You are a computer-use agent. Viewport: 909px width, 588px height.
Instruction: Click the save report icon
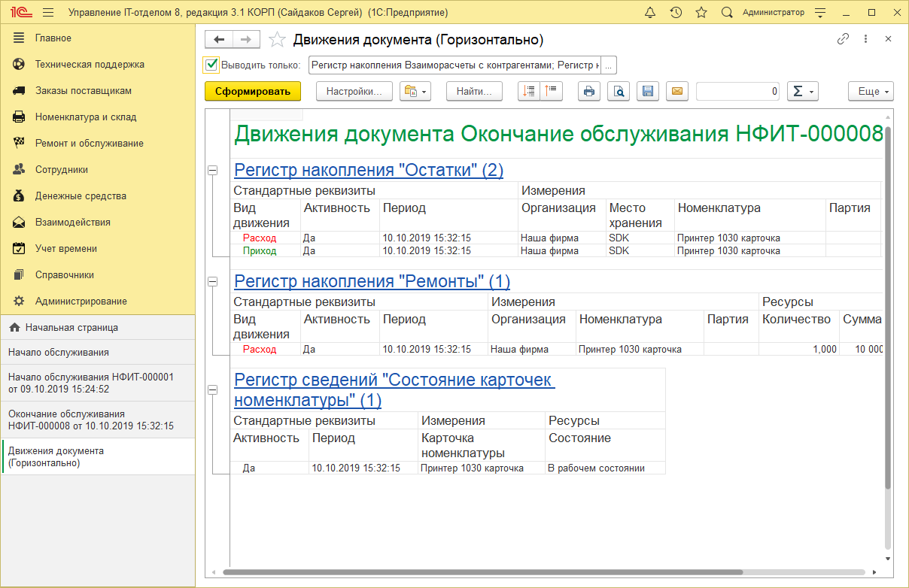648,91
